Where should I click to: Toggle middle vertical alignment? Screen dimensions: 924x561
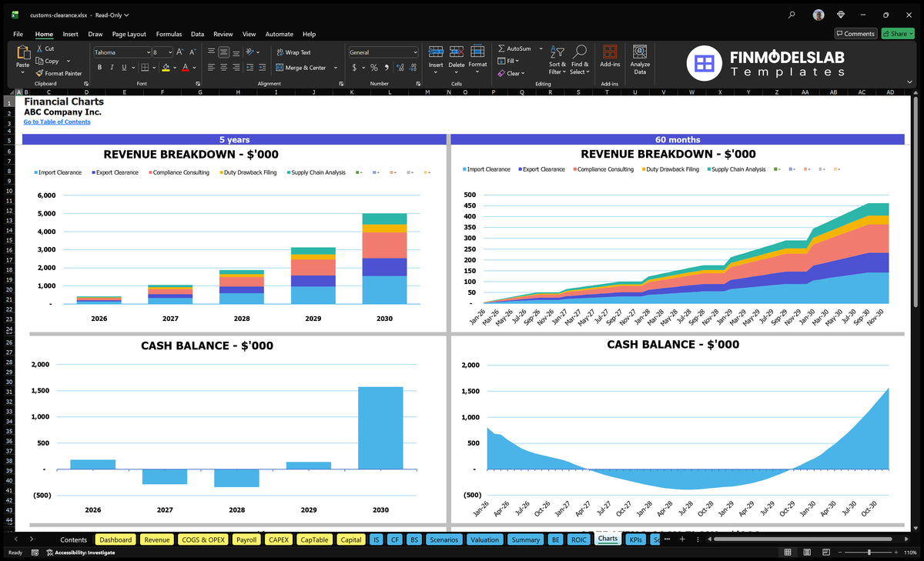click(x=223, y=52)
